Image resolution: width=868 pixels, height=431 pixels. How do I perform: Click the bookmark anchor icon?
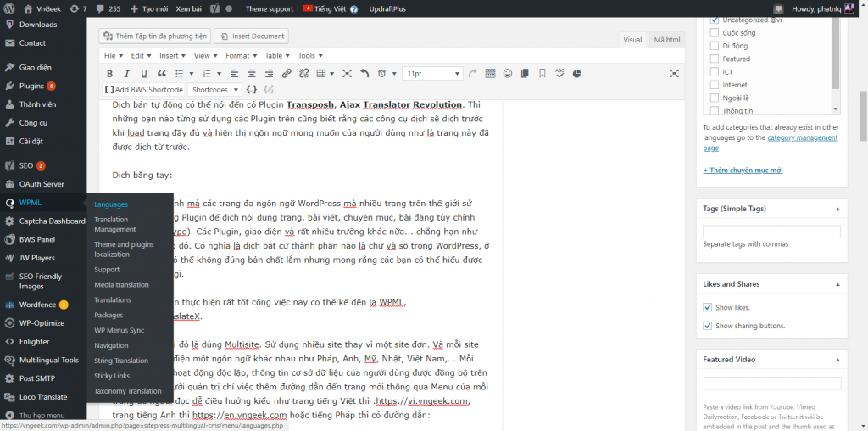pos(542,73)
